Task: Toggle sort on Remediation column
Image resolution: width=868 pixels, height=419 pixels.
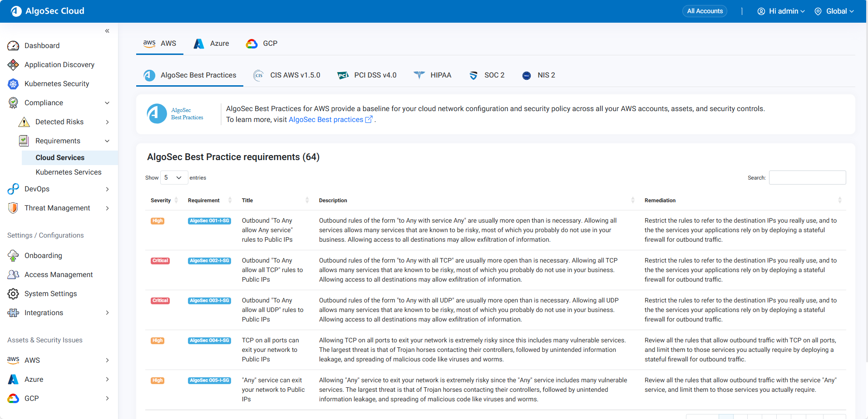Action: click(839, 200)
